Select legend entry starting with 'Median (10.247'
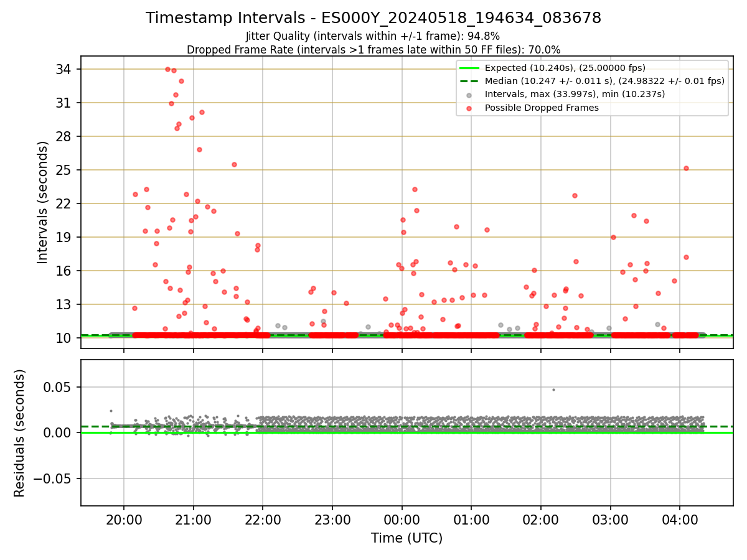 tap(604, 81)
